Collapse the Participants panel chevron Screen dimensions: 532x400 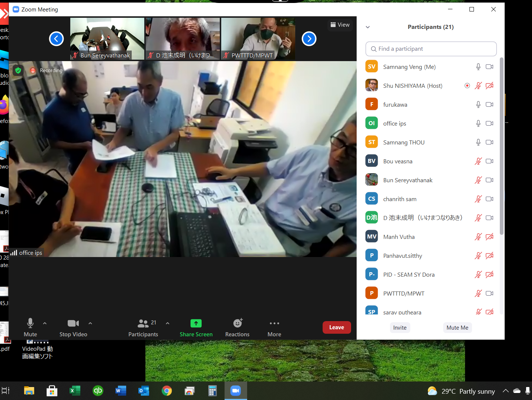(368, 27)
